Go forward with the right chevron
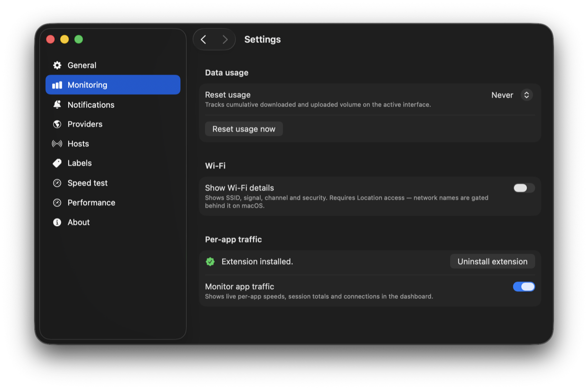 pos(225,40)
